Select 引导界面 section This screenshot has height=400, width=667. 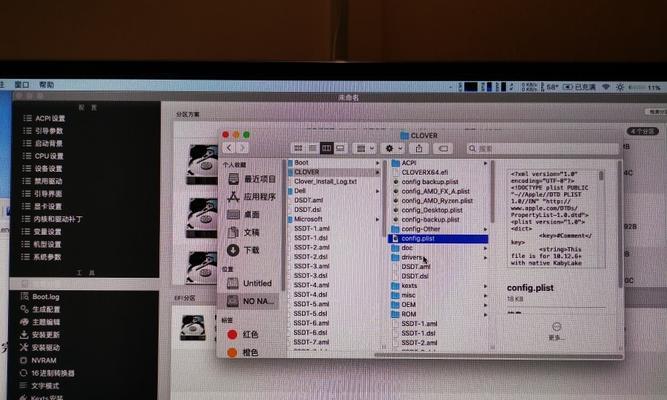click(x=43, y=194)
